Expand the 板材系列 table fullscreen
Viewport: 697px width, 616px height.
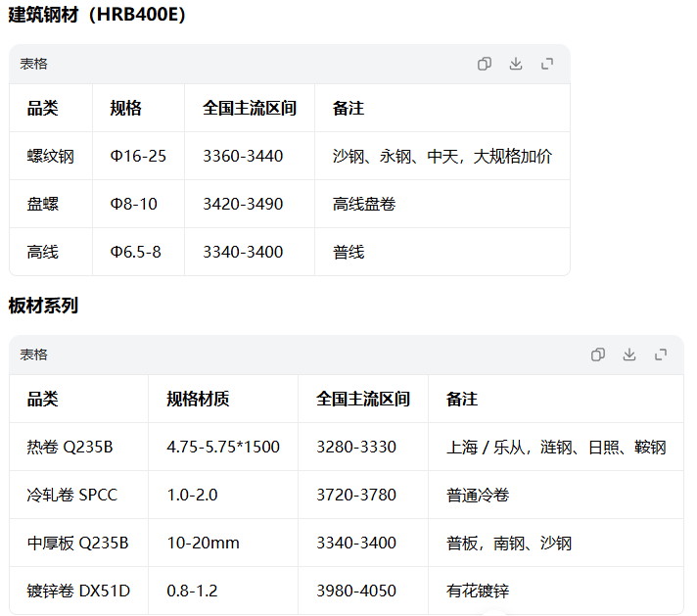point(661,355)
